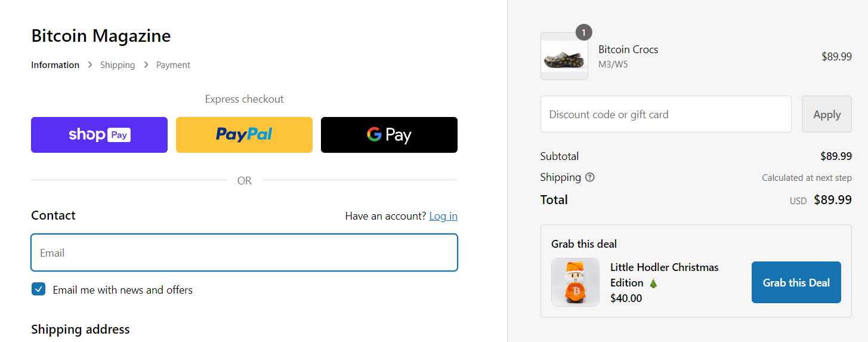This screenshot has width=868, height=342.
Task: Click the item quantity badge on Crocs
Action: click(583, 33)
